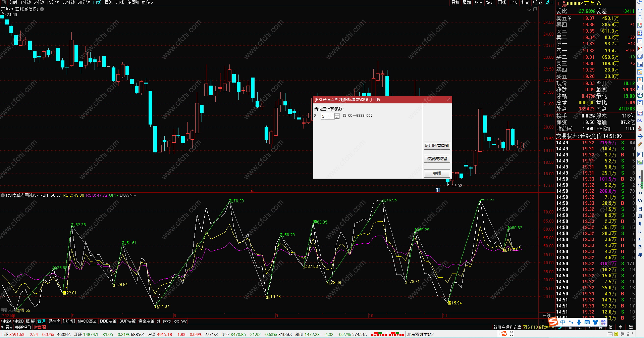Open the 画线 menu at top
Screen dimensions: 644x338
coord(502,2)
